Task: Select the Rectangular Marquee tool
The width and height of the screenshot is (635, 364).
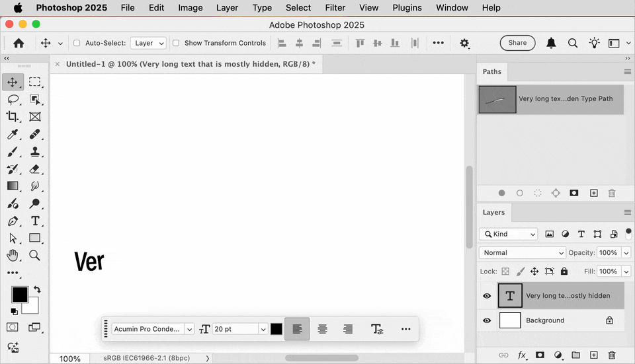Action: pyautogui.click(x=35, y=82)
